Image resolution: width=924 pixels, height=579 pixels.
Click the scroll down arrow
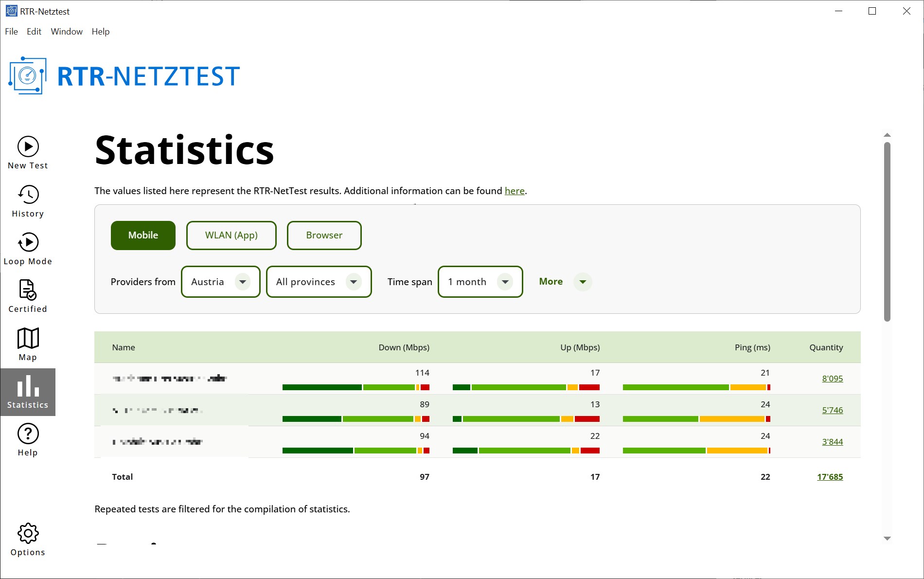click(x=887, y=538)
